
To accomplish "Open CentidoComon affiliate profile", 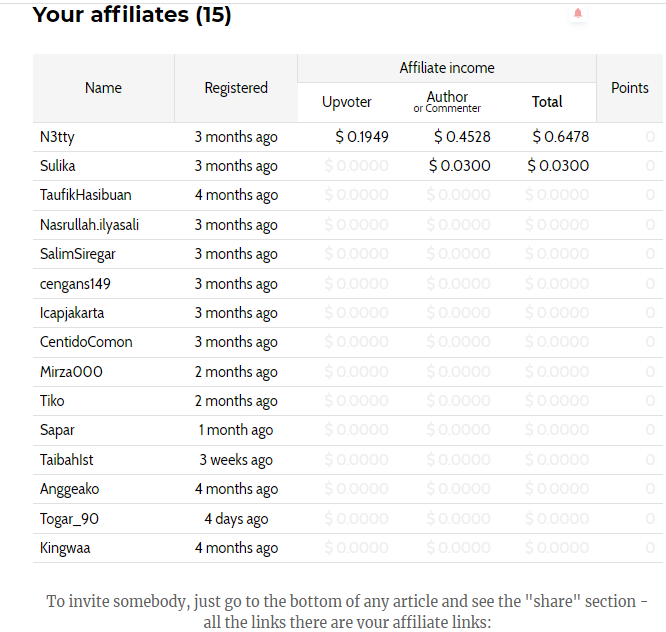I will point(86,342).
